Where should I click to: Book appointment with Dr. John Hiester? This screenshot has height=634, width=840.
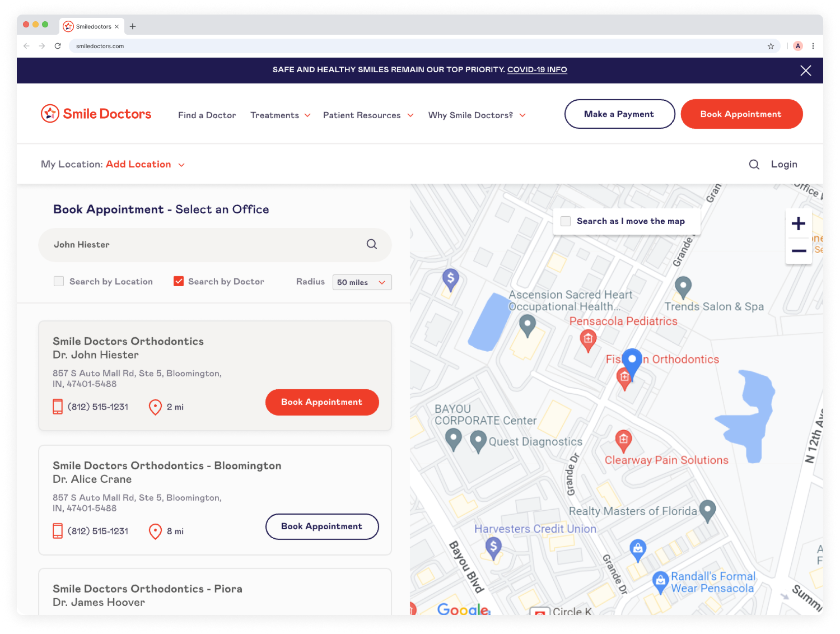click(x=322, y=402)
